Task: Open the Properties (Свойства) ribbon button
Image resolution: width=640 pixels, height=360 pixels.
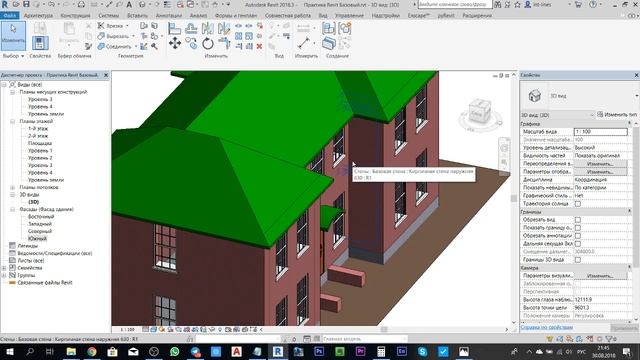Action: (x=40, y=42)
